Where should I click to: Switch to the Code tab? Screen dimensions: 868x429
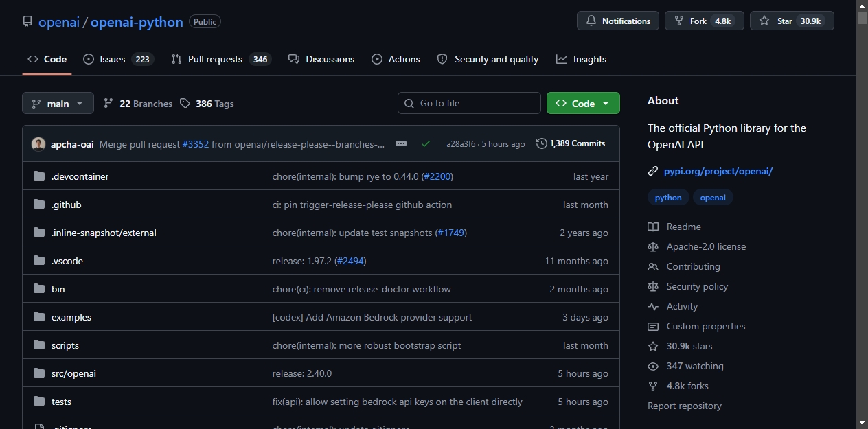(x=47, y=59)
